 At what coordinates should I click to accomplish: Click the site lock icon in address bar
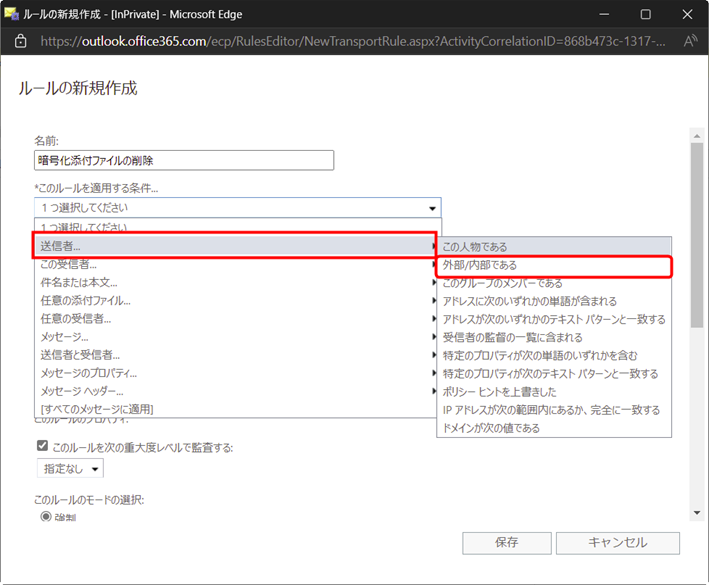coord(20,42)
